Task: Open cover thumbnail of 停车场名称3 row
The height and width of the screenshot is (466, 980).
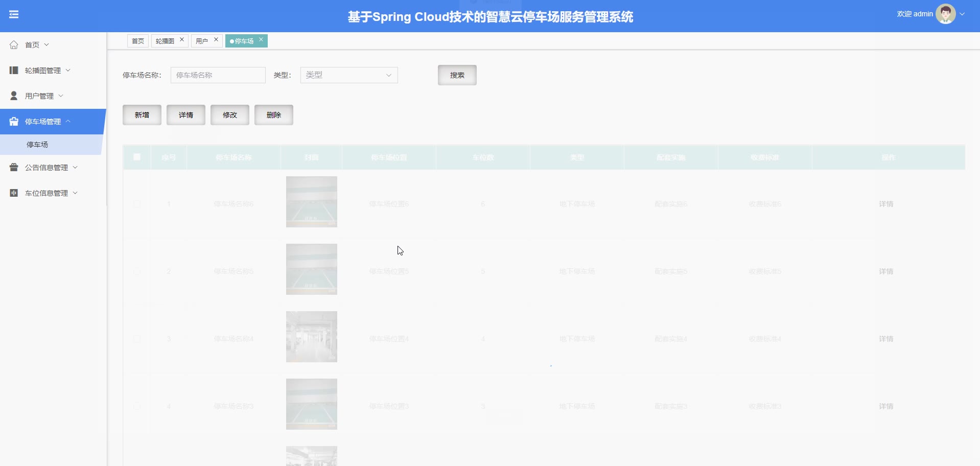Action: (312, 404)
